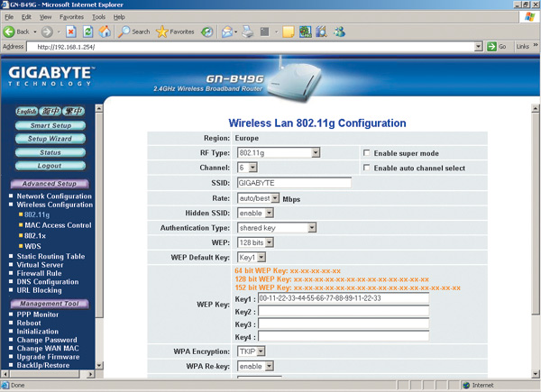
Task: Click the Status button
Action: [x=50, y=152]
